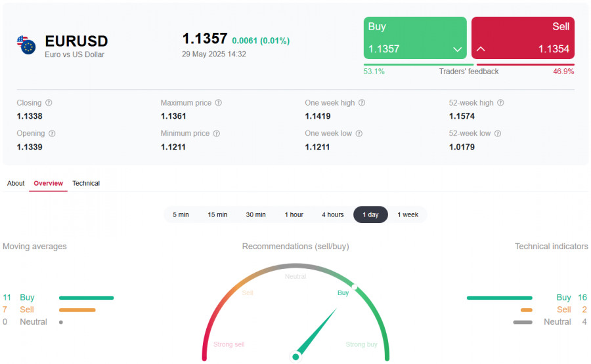Click the down chevron on Buy button

coord(457,49)
